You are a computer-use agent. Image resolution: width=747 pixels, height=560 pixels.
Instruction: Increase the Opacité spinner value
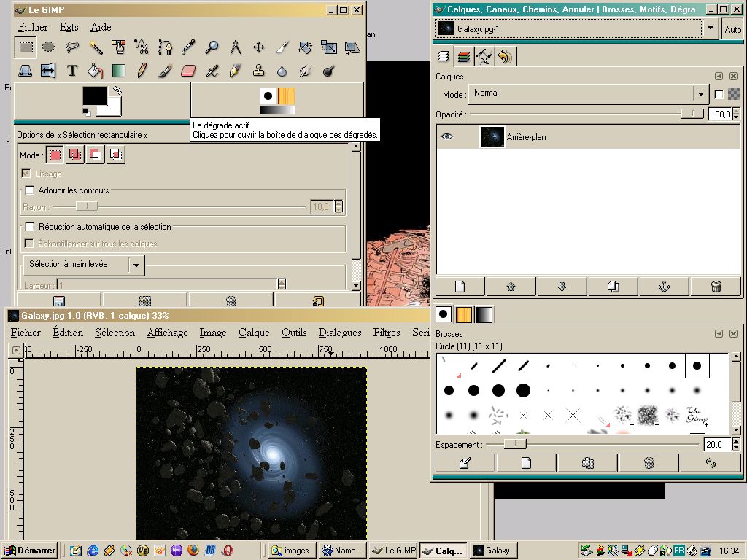point(737,112)
